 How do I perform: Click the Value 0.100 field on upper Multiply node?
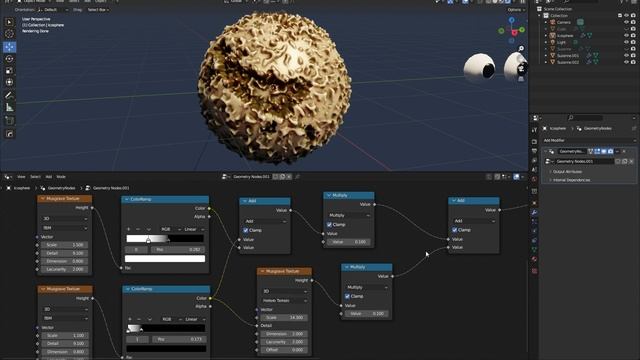pos(349,242)
